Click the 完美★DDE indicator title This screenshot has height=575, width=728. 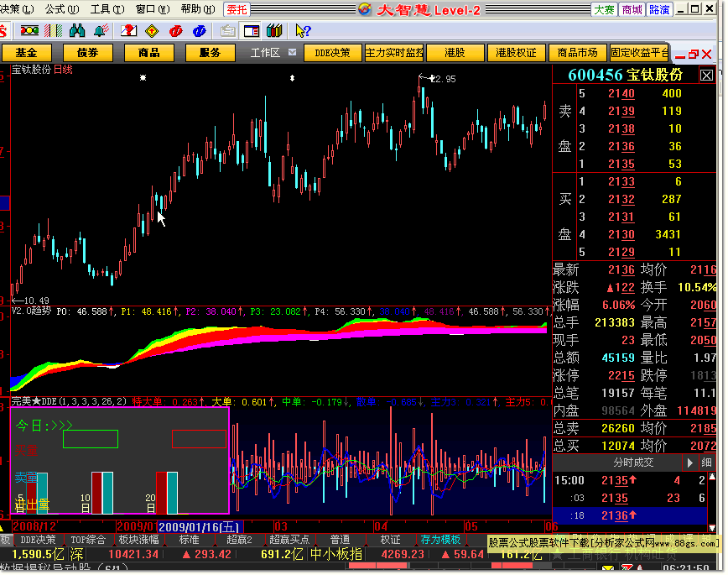click(x=68, y=401)
